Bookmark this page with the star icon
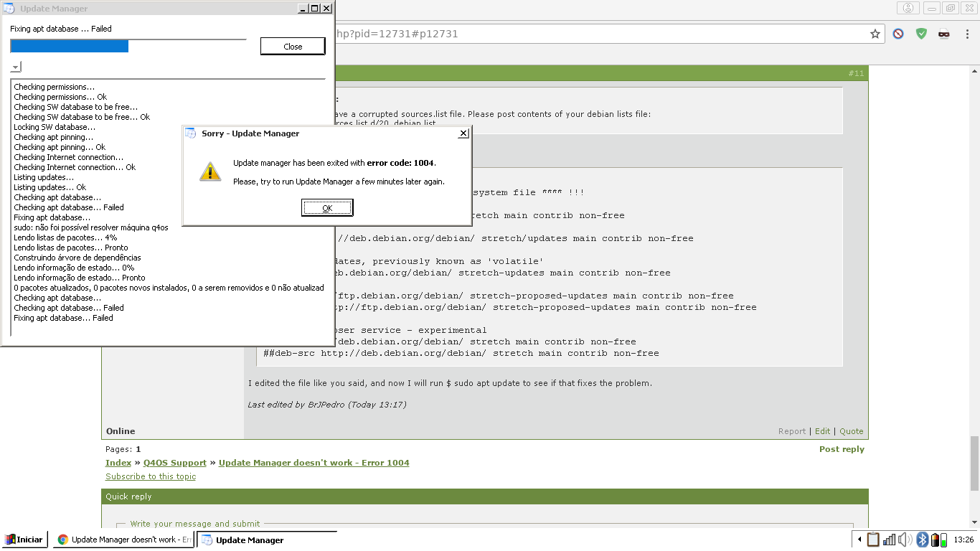The image size is (980, 551). [875, 34]
